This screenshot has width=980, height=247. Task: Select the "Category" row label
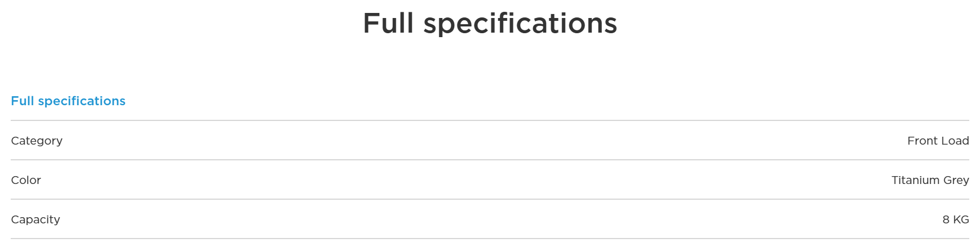tap(37, 141)
